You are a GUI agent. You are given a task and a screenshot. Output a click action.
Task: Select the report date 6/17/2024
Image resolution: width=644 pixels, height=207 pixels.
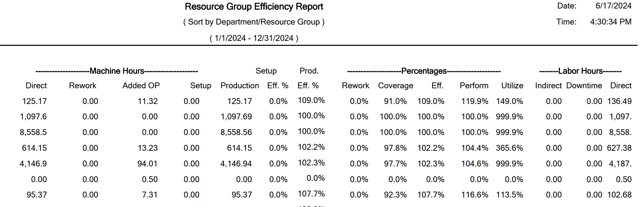[613, 6]
